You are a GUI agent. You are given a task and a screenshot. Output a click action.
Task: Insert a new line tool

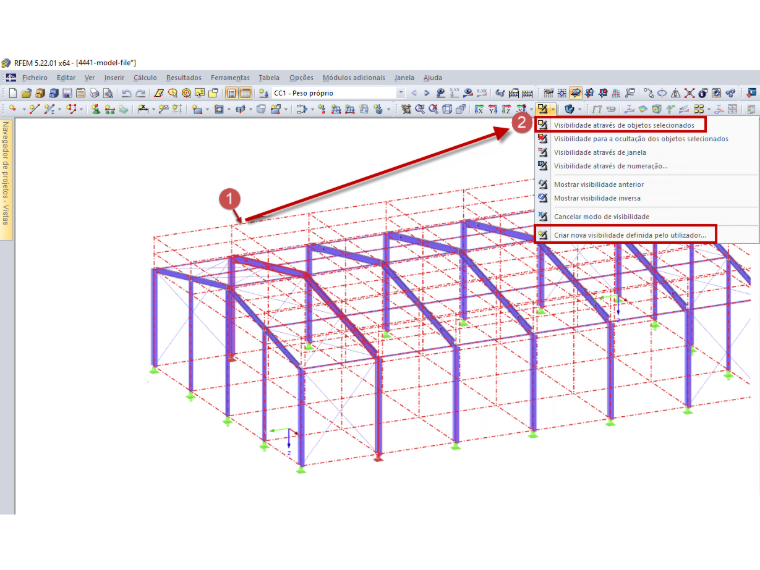34,109
